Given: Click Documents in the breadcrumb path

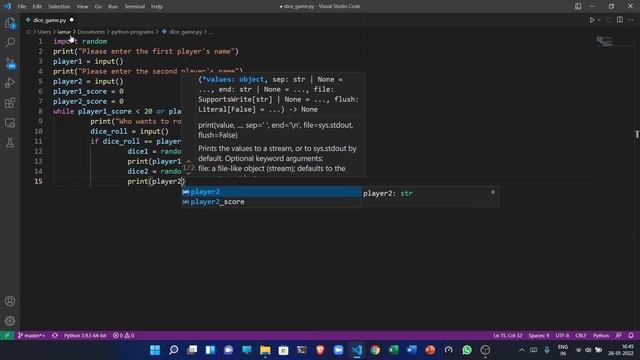Looking at the screenshot, I should [x=91, y=32].
